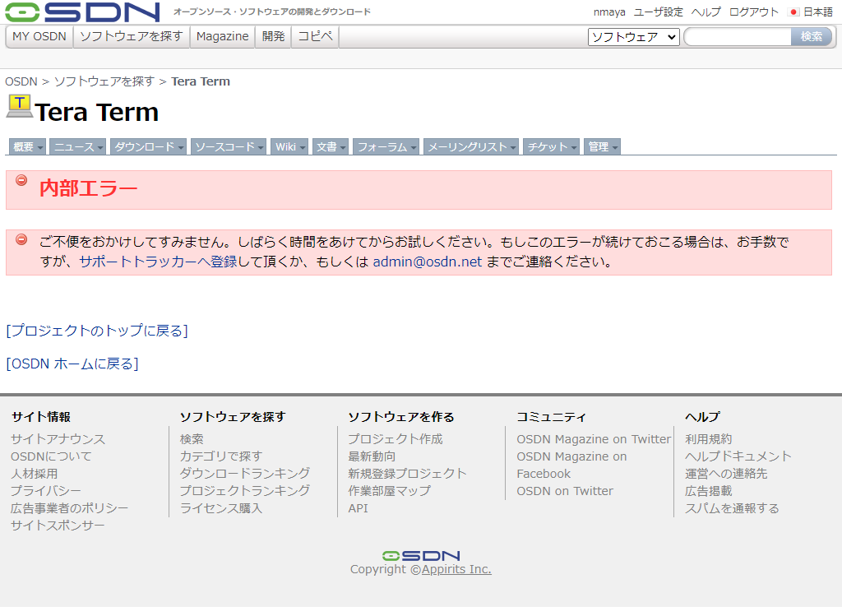Follow the サポートトラッカーへ登録 link
The width and height of the screenshot is (842, 616).
[158, 262]
